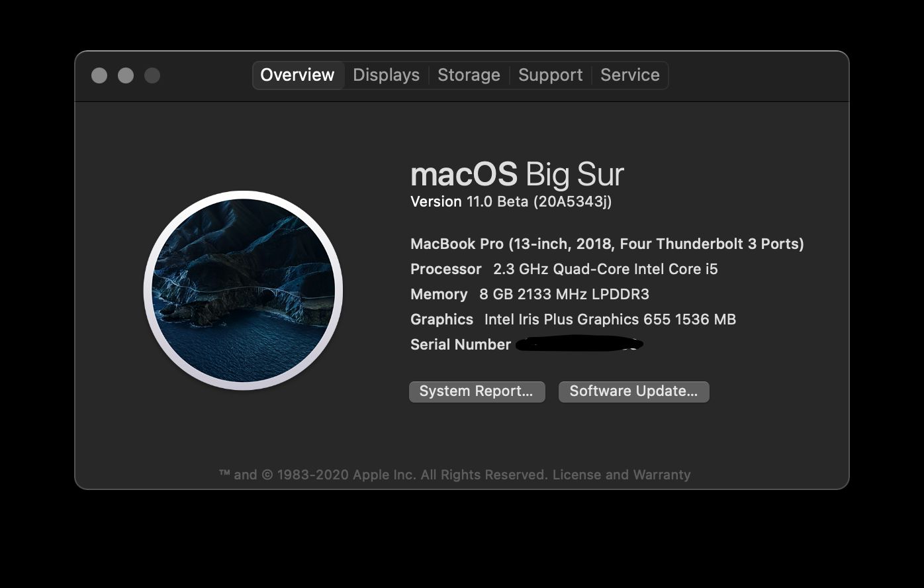Image resolution: width=924 pixels, height=588 pixels.
Task: Click the macOS Big Sur title text
Action: [517, 173]
